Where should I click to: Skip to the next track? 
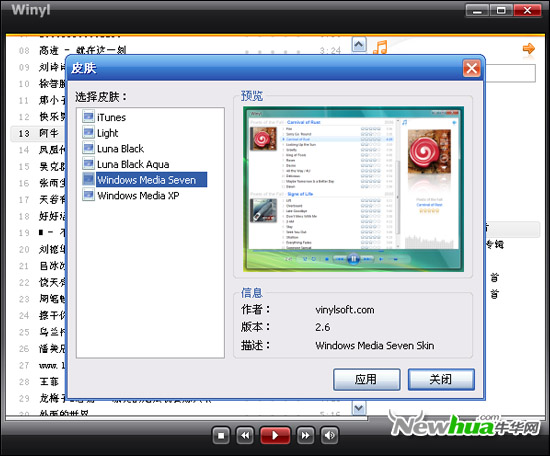click(x=305, y=435)
